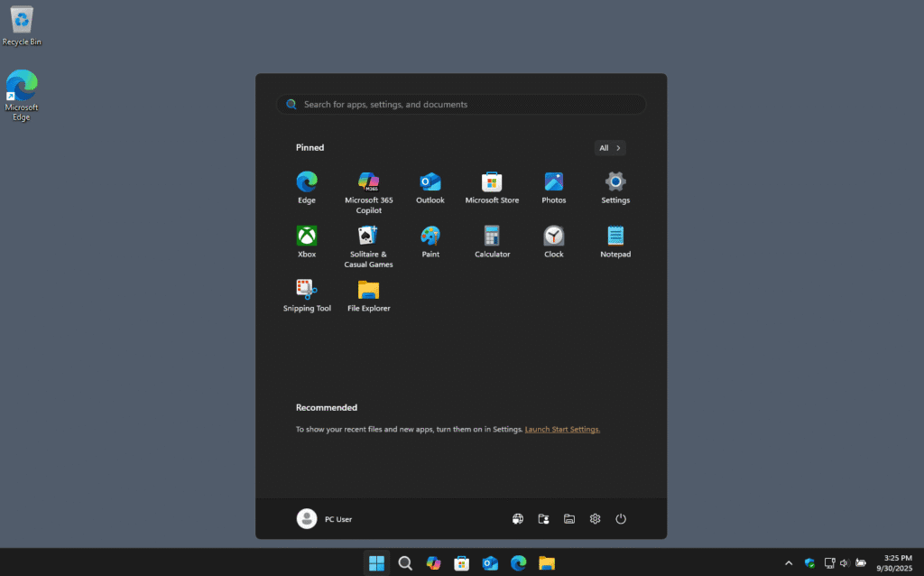Expand the All apps list
The width and height of the screenshot is (924, 576).
click(x=610, y=147)
